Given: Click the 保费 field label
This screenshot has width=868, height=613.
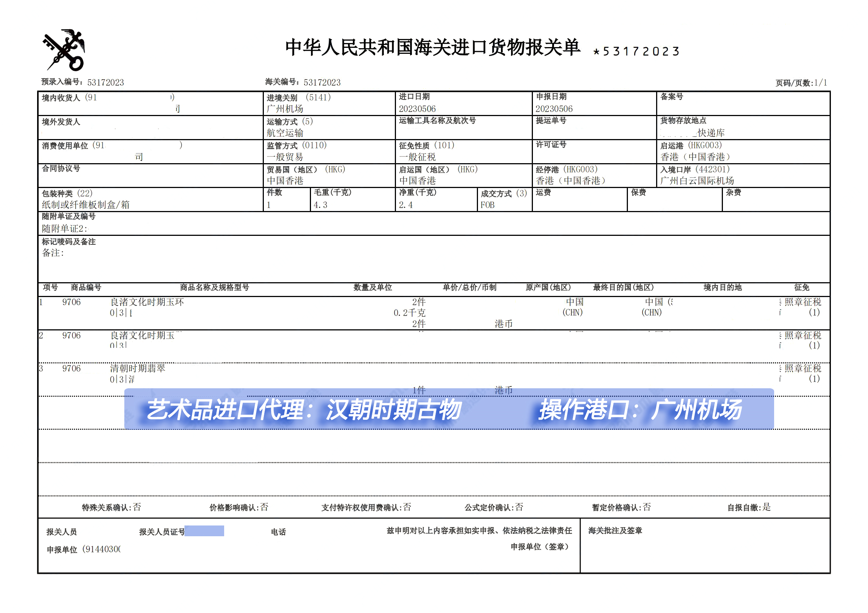Looking at the screenshot, I should [x=638, y=192].
